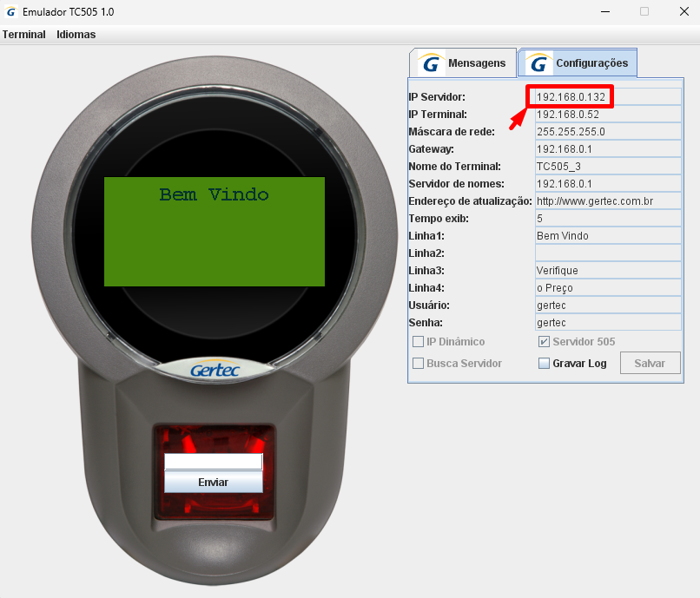
Task: Click the green Bem Vindo display screen
Action: coord(215,232)
